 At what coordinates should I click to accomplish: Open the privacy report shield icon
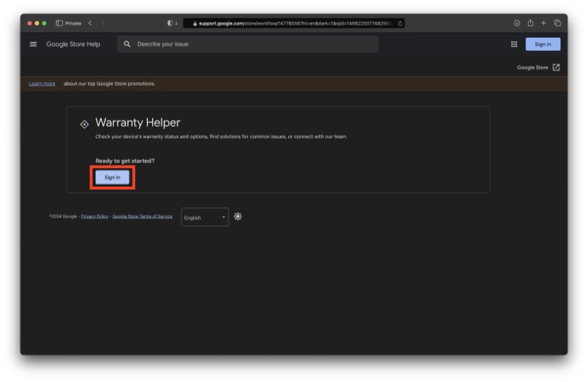[x=170, y=24]
